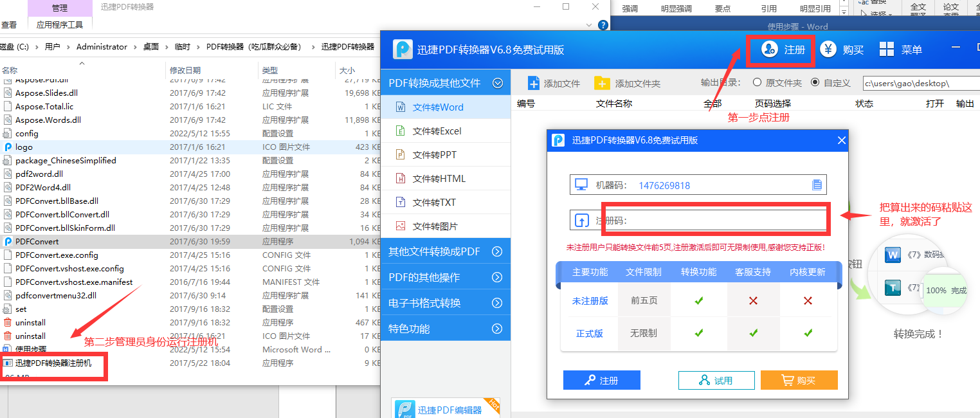The image size is (980, 418).
Task: Click the 添加文件夹 folder icon
Action: 602,83
